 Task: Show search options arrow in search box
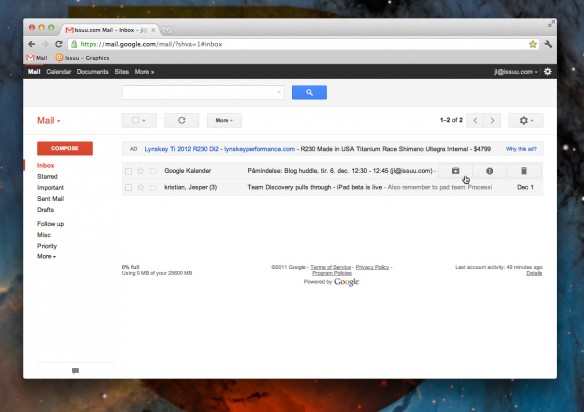point(279,92)
